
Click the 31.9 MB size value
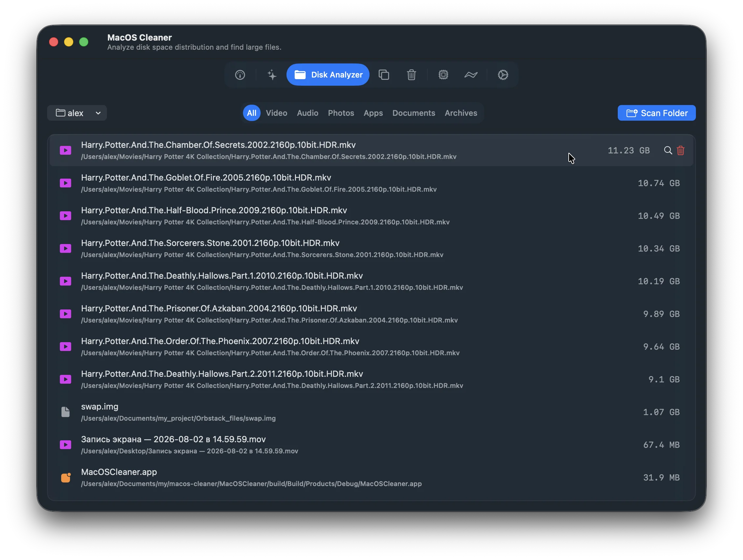(661, 478)
